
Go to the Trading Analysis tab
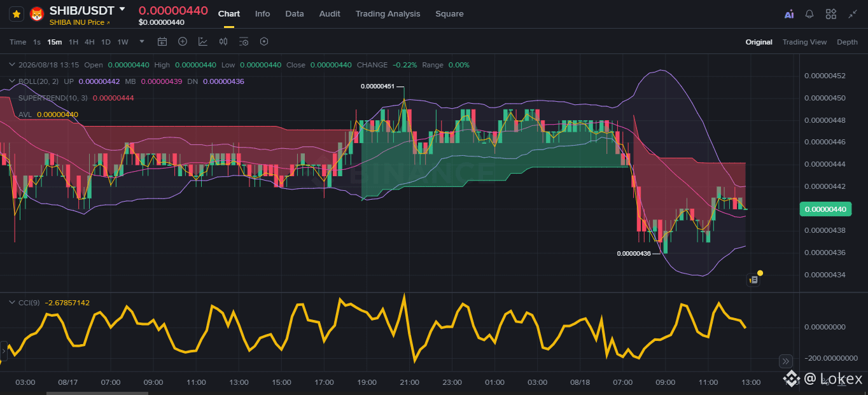point(388,14)
